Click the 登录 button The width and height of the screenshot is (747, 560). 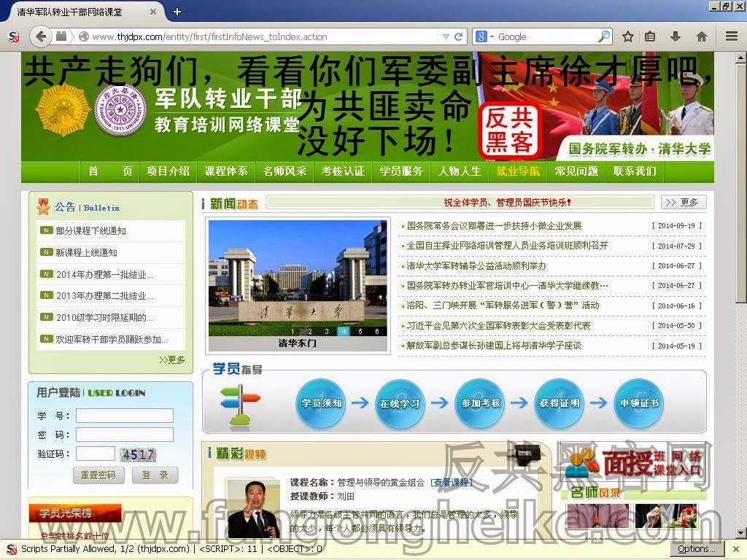click(155, 475)
